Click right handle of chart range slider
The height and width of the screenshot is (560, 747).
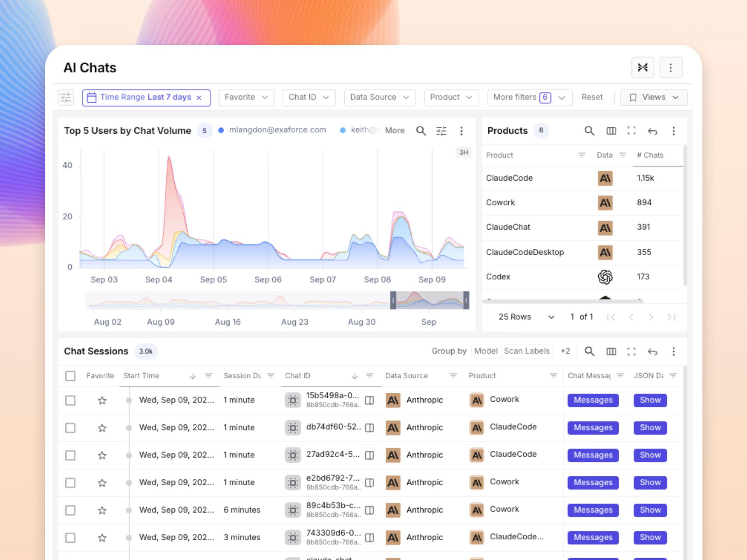click(466, 300)
